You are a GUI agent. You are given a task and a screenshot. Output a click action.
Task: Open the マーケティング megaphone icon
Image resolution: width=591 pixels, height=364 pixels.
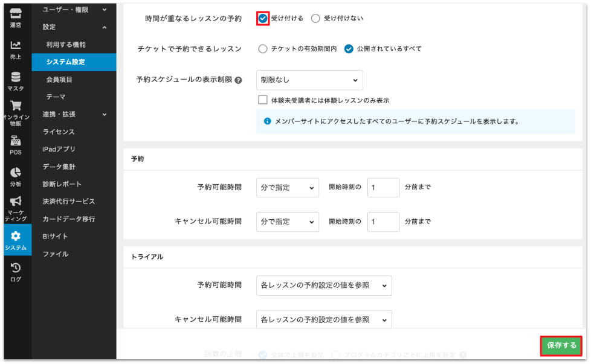pyautogui.click(x=16, y=202)
